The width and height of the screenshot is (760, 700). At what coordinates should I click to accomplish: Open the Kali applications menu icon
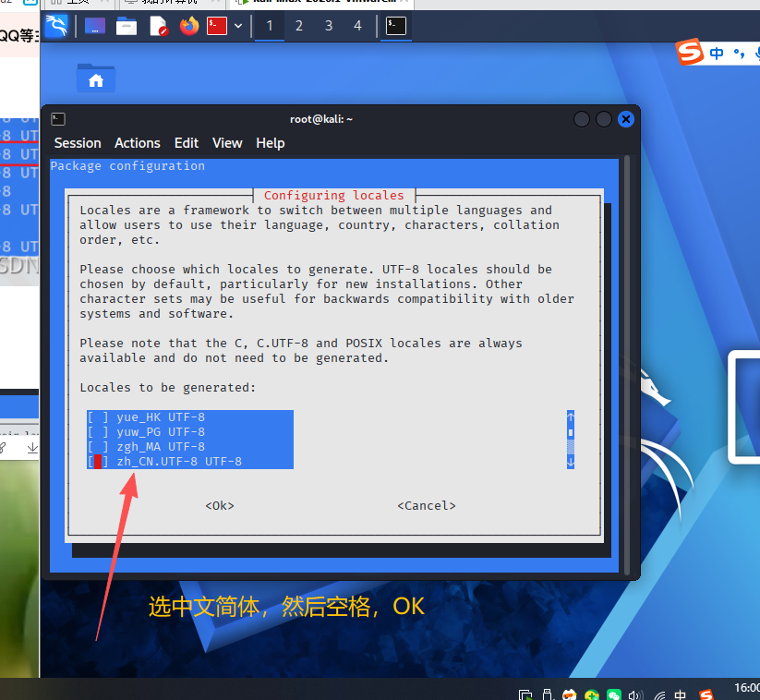pyautogui.click(x=56, y=26)
